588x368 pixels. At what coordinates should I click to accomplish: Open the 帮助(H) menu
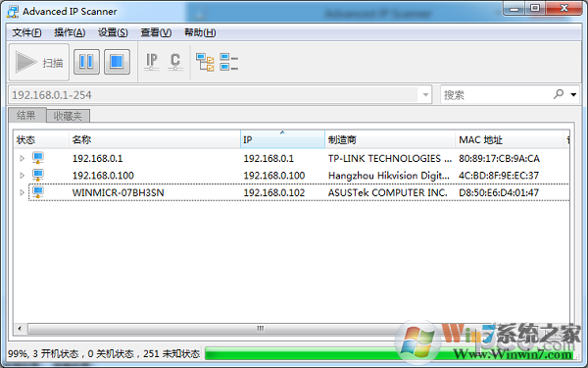click(x=200, y=32)
